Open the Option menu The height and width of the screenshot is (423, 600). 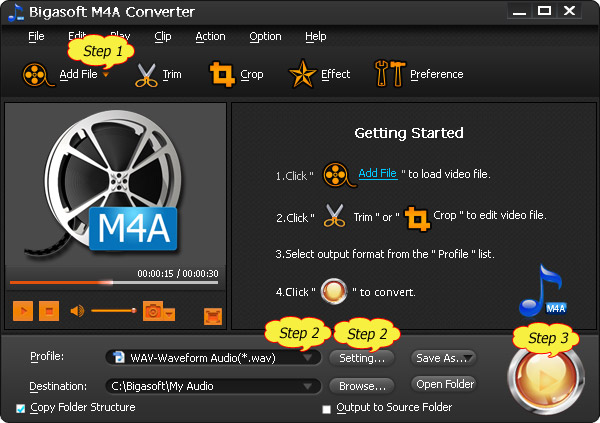coord(265,36)
